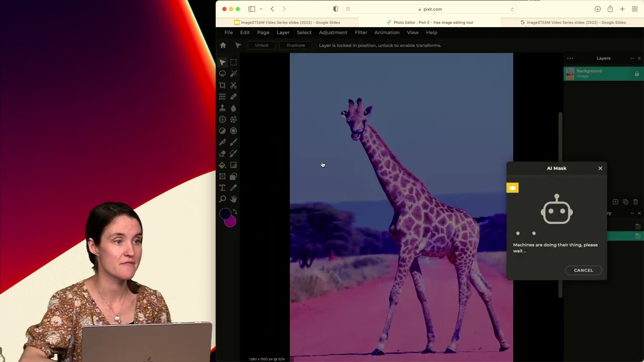Image resolution: width=644 pixels, height=362 pixels.
Task: Open the Adjustment menu
Action: (333, 32)
